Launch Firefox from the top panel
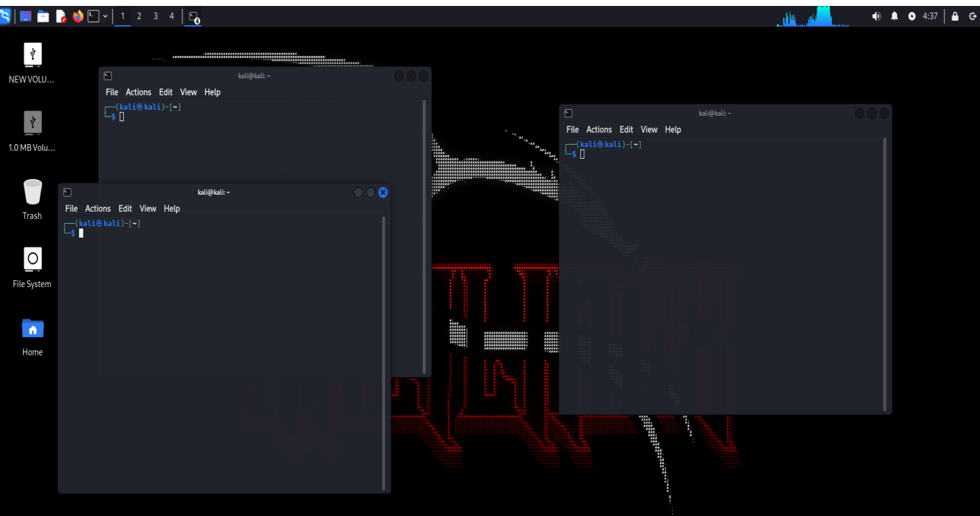Image resolution: width=980 pixels, height=516 pixels. (78, 16)
